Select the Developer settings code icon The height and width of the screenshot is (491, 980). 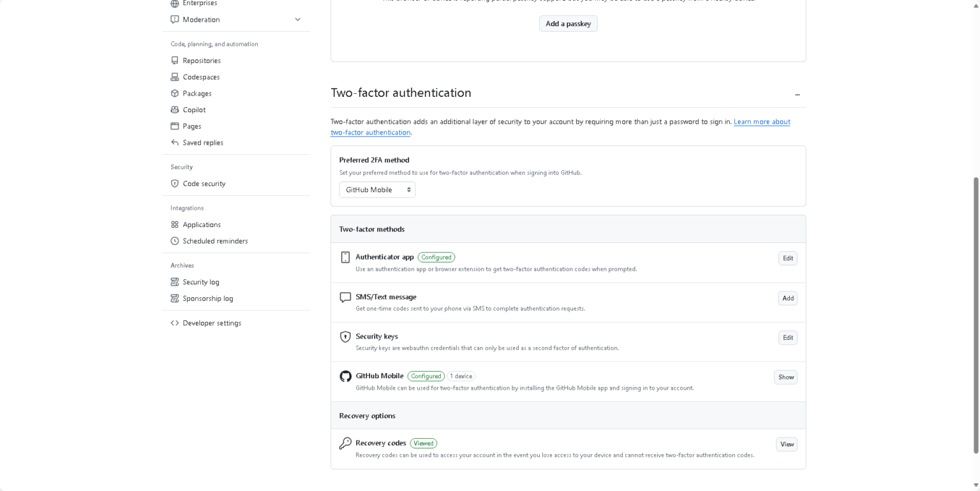[x=175, y=323]
